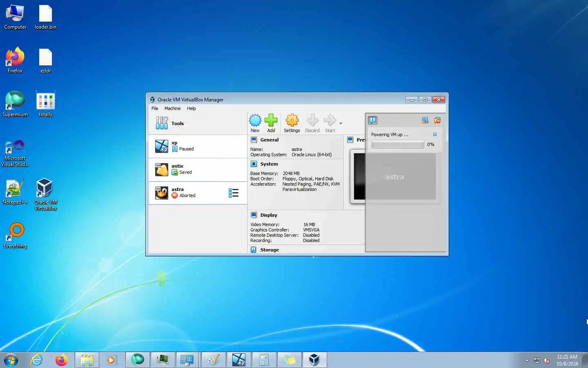
Task: Click the General section header
Action: click(x=269, y=140)
